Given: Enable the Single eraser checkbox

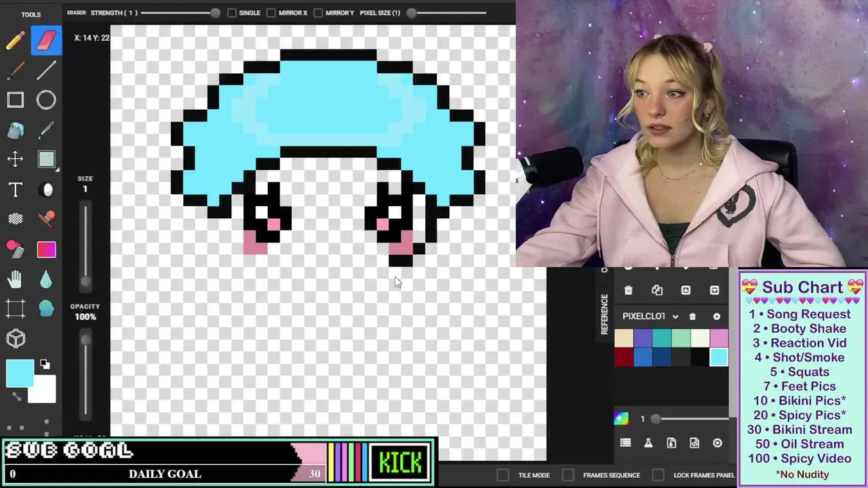Looking at the screenshot, I should point(232,13).
